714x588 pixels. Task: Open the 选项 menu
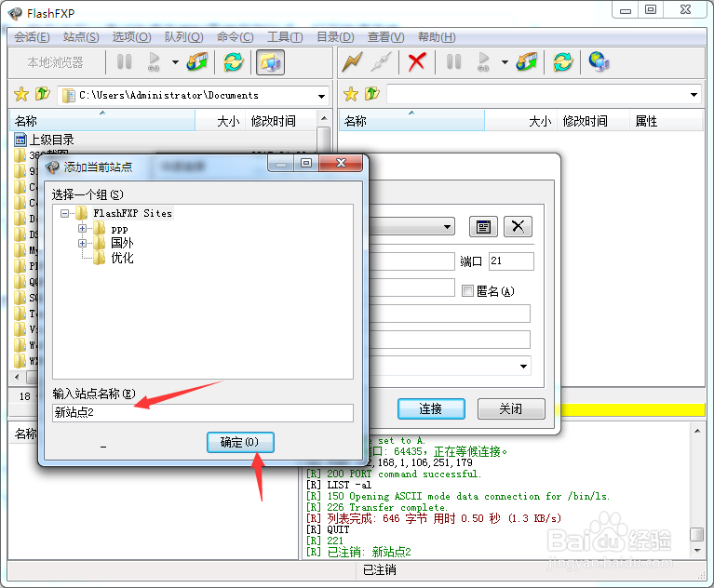pos(131,37)
